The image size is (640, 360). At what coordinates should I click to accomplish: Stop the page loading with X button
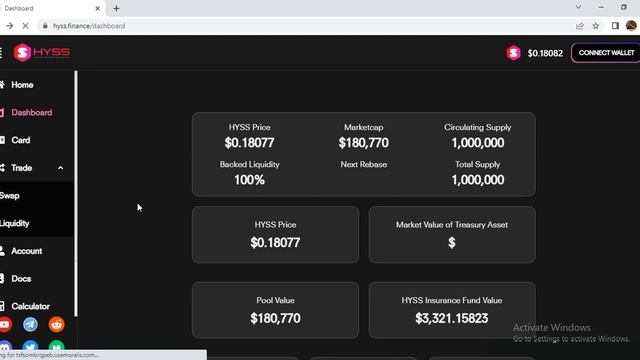click(x=25, y=26)
